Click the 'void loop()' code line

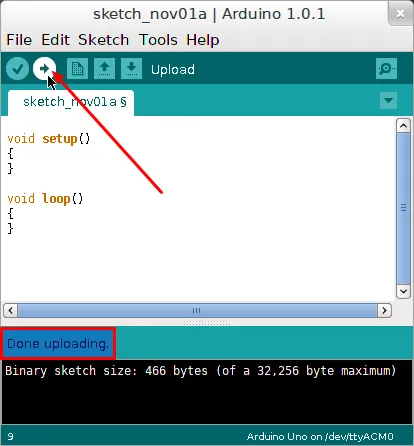click(45, 199)
